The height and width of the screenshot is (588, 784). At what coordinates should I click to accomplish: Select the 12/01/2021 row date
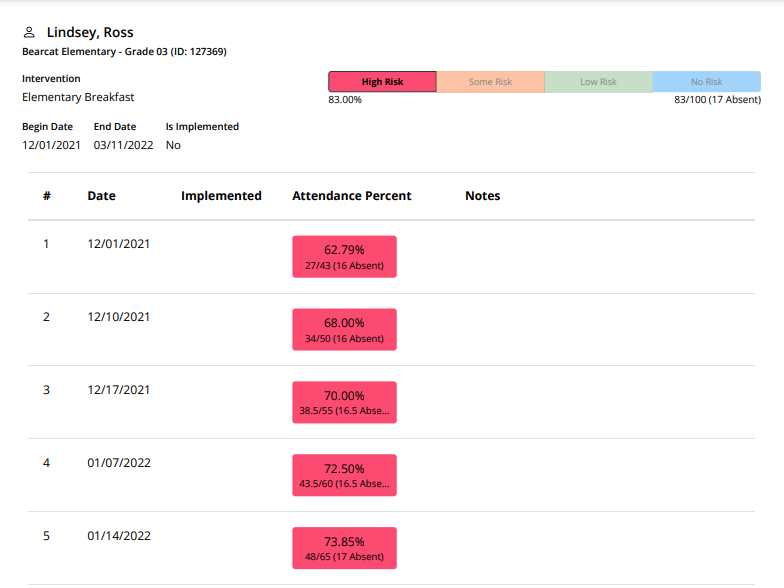[x=118, y=243]
